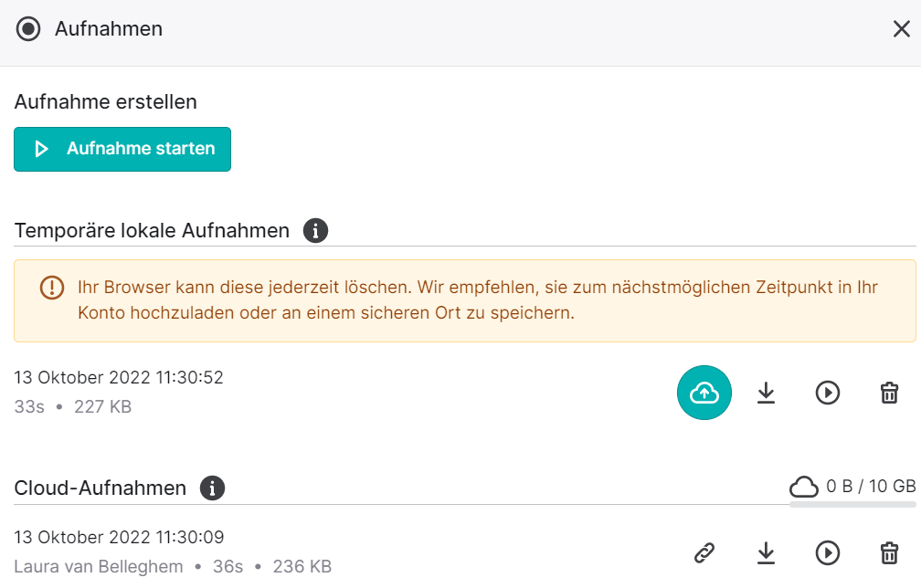
Task: Click the record icon beside Aufnahmen title
Action: [x=28, y=28]
